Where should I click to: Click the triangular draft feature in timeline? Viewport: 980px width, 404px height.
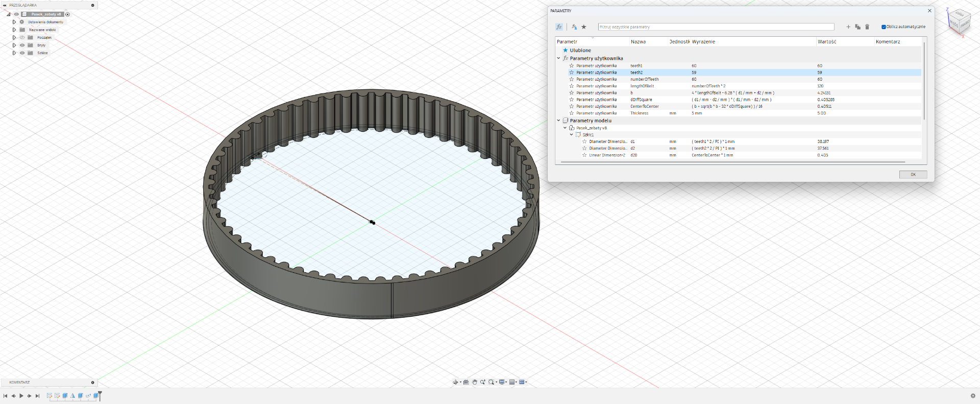coord(72,395)
